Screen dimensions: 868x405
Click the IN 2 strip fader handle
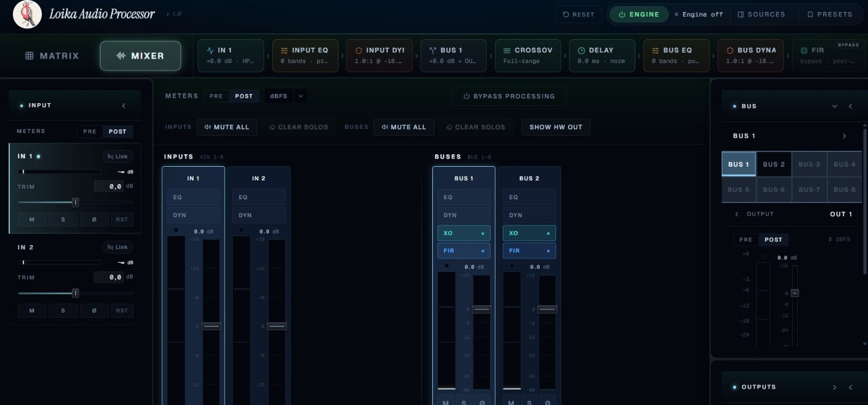pyautogui.click(x=277, y=326)
